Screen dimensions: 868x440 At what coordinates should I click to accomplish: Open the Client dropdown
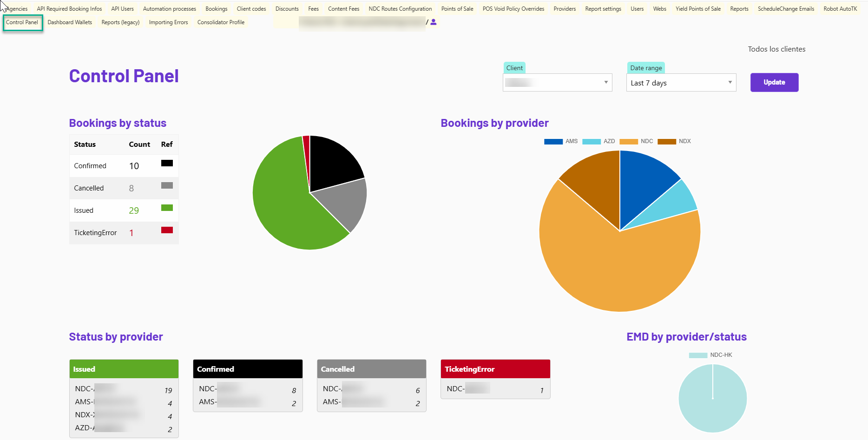click(557, 83)
